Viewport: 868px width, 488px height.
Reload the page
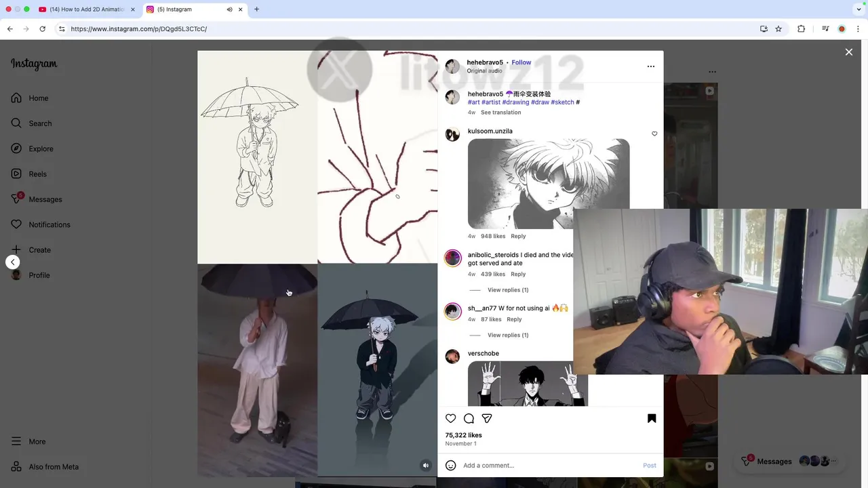pos(42,29)
